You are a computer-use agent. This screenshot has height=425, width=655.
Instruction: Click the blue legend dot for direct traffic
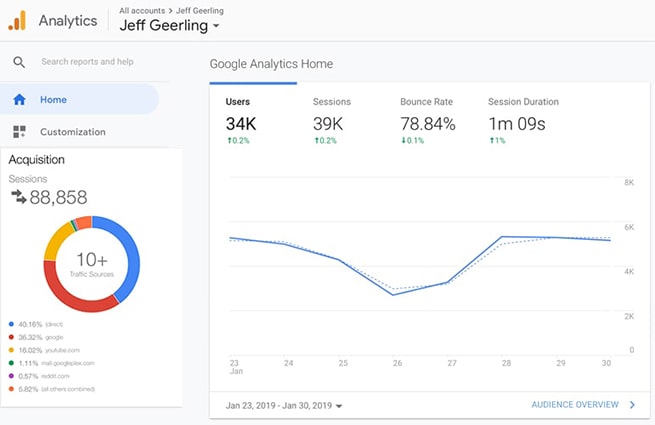point(11,325)
